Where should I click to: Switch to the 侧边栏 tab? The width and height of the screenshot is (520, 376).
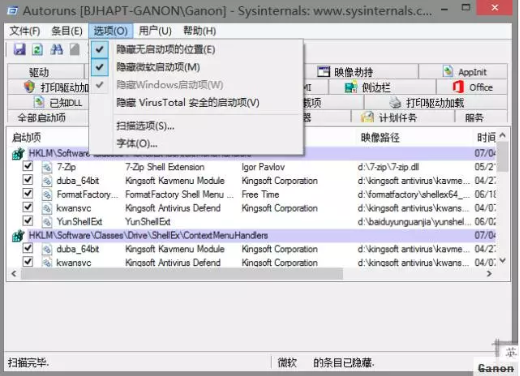(382, 87)
